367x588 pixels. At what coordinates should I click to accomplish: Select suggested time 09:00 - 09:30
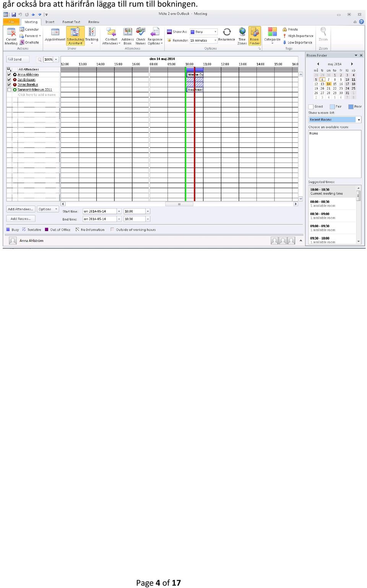[332, 228]
